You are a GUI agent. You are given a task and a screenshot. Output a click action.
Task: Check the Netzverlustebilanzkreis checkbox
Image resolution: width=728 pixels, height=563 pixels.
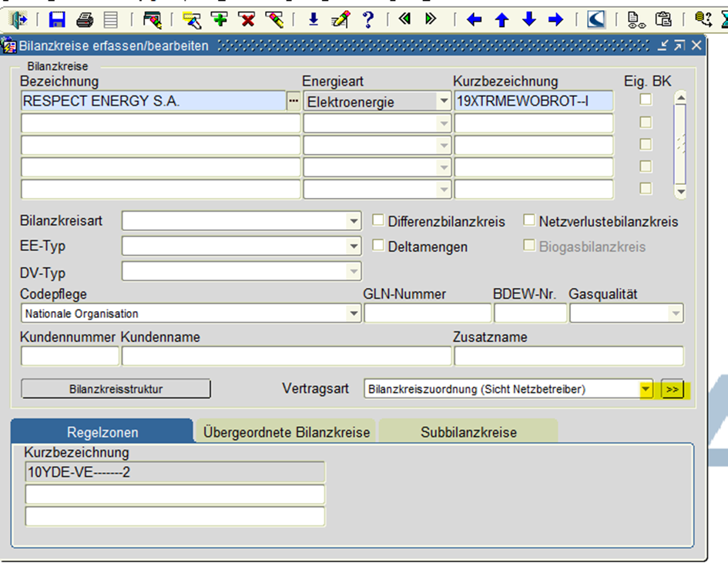pos(529,220)
